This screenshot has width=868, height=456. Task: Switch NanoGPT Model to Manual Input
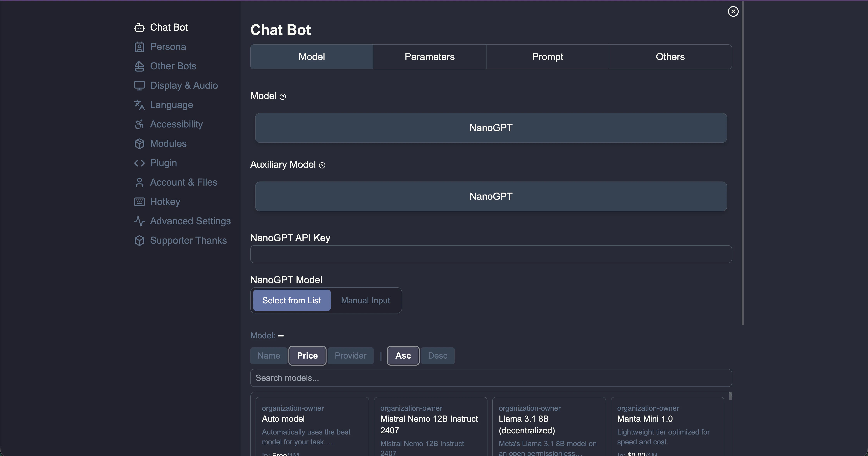pos(365,300)
